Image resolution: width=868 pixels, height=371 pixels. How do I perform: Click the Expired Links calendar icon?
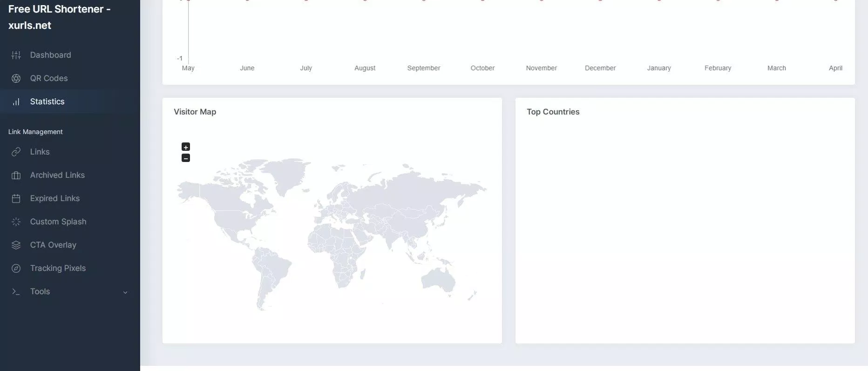pos(16,198)
